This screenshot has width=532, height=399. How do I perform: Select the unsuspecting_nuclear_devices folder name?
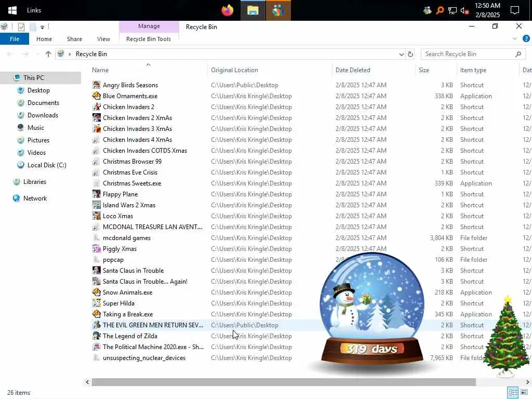click(144, 358)
